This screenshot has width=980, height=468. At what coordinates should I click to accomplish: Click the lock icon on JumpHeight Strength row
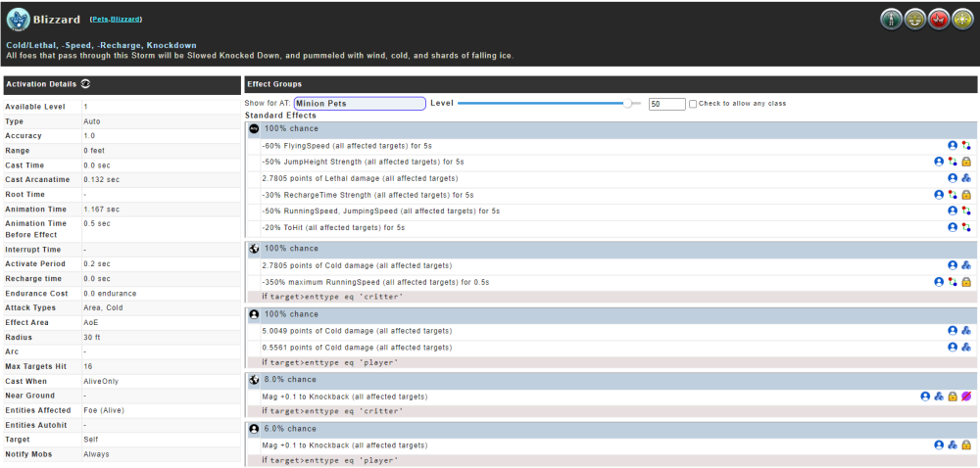click(965, 162)
